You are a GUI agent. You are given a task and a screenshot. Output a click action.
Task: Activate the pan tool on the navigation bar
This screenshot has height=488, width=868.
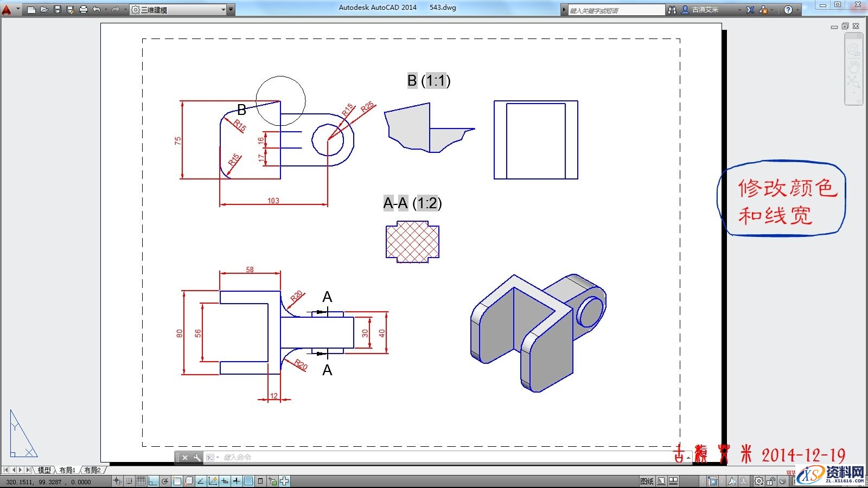click(x=854, y=67)
